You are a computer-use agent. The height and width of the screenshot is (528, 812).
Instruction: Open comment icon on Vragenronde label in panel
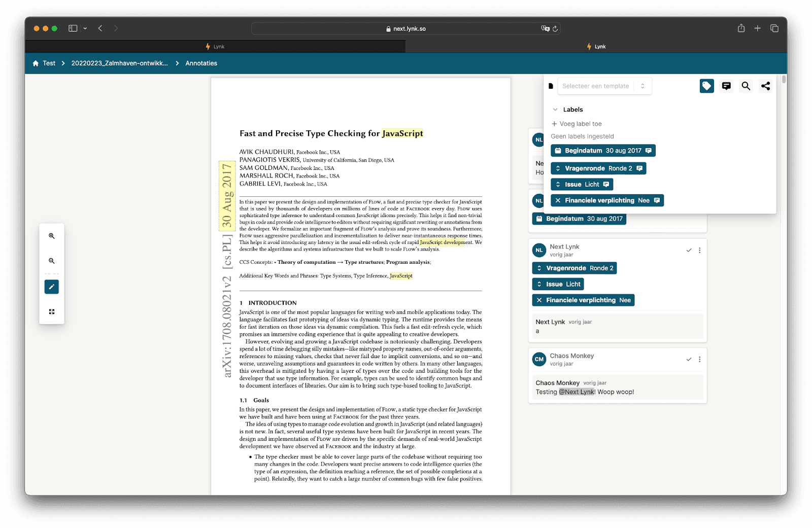[639, 168]
